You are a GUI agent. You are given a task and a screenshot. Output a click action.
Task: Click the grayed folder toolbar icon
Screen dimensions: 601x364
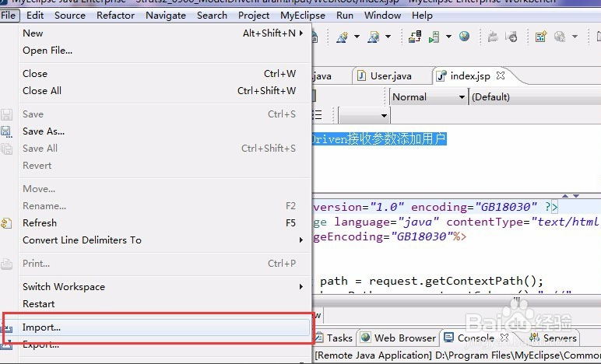pyautogui.click(x=493, y=37)
